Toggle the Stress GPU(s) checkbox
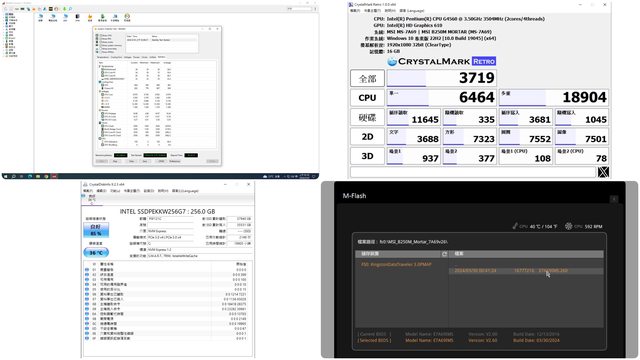This screenshot has height=360, width=640. 101,52
